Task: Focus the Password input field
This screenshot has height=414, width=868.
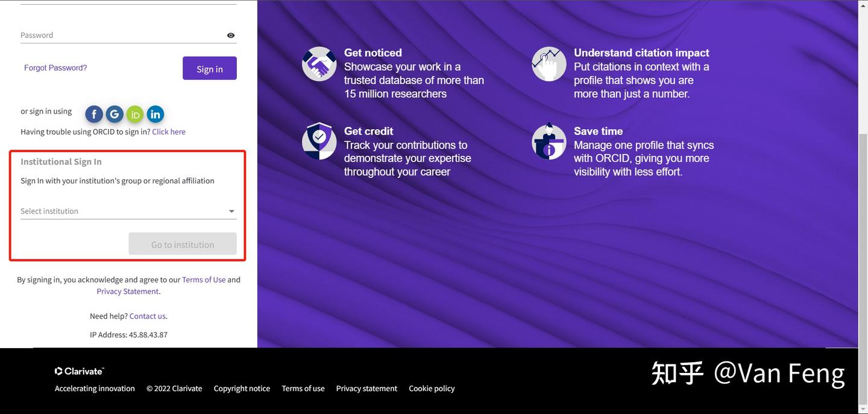Action: (x=128, y=35)
